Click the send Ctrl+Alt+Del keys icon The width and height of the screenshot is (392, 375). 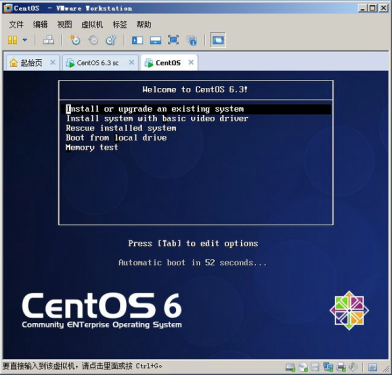point(48,40)
